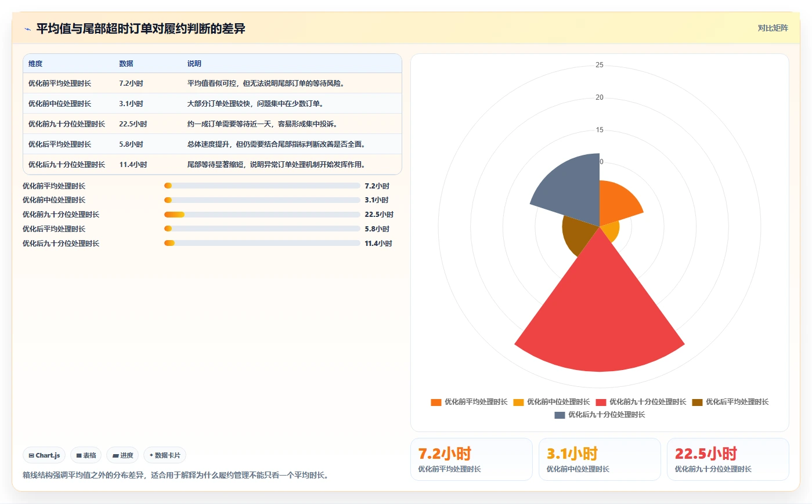Click progress bar for 优化前平均处理时长
The width and height of the screenshot is (812, 504).
click(x=262, y=186)
